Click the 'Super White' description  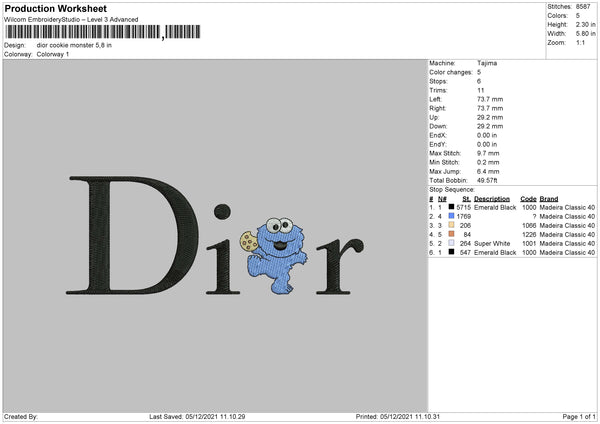[x=492, y=243]
